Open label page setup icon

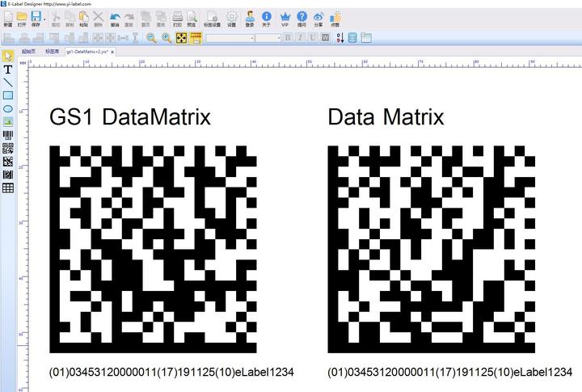point(212,19)
